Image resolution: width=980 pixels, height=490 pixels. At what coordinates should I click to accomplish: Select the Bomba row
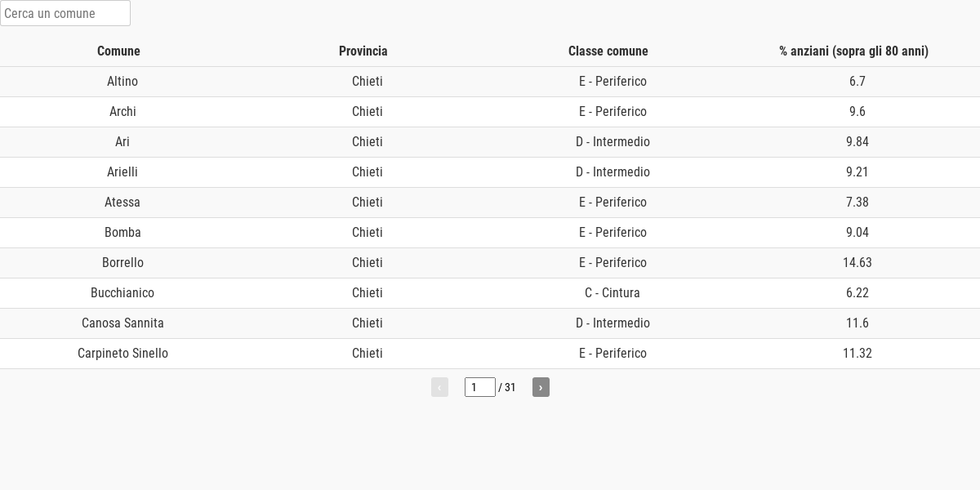point(490,233)
